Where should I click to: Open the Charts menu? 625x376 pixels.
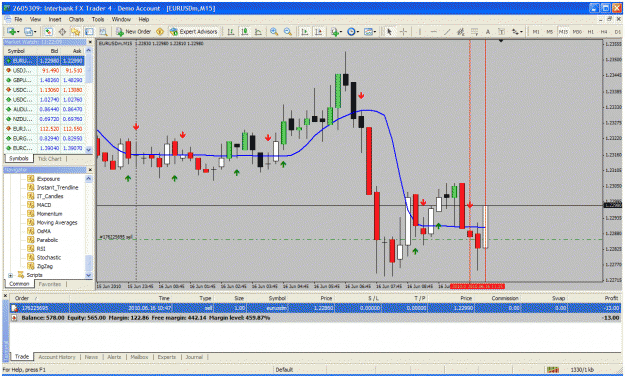tap(76, 19)
